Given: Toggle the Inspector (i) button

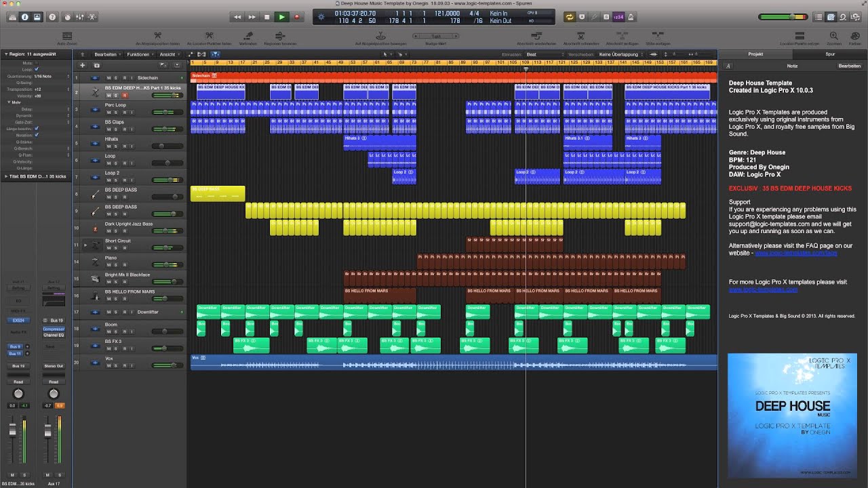Looking at the screenshot, I should tap(25, 17).
